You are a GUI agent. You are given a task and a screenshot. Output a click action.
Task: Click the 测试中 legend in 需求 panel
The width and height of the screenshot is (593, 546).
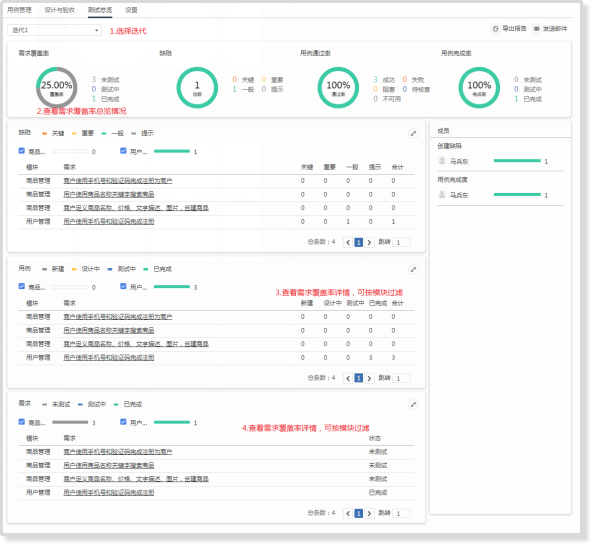(92, 405)
